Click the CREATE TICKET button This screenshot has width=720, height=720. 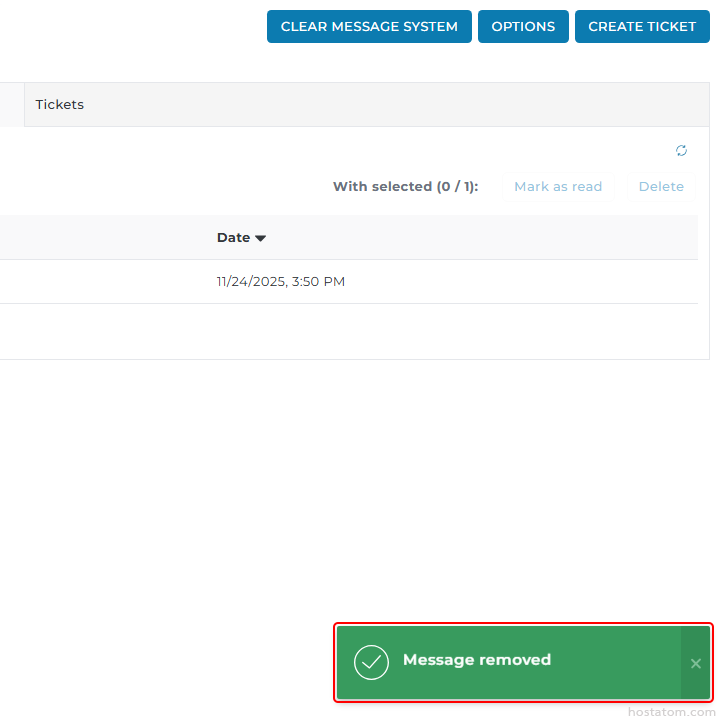642,27
